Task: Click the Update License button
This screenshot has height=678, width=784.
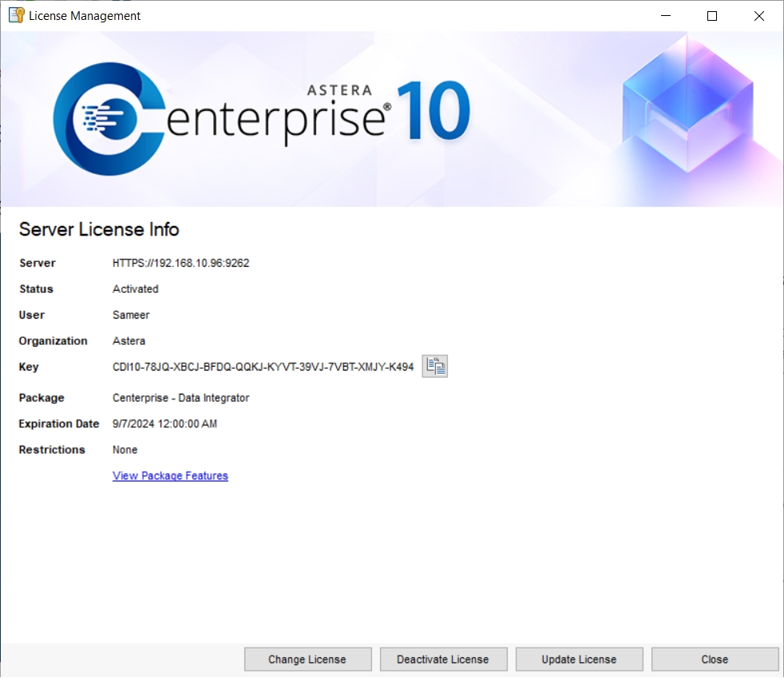Action: (579, 659)
